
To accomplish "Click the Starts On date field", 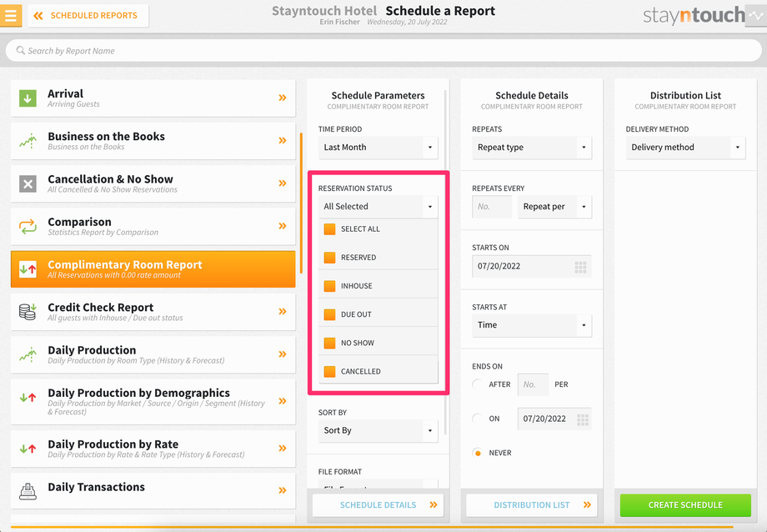I will coord(532,266).
